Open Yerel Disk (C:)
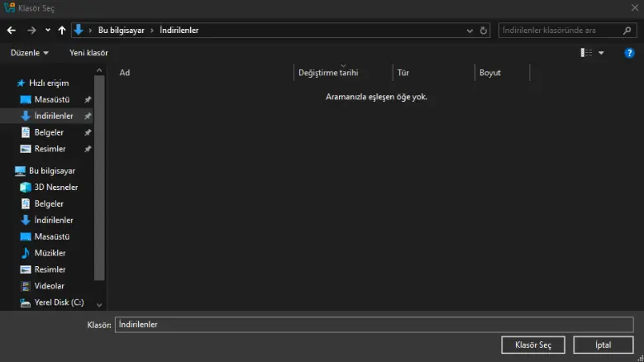 (x=60, y=302)
